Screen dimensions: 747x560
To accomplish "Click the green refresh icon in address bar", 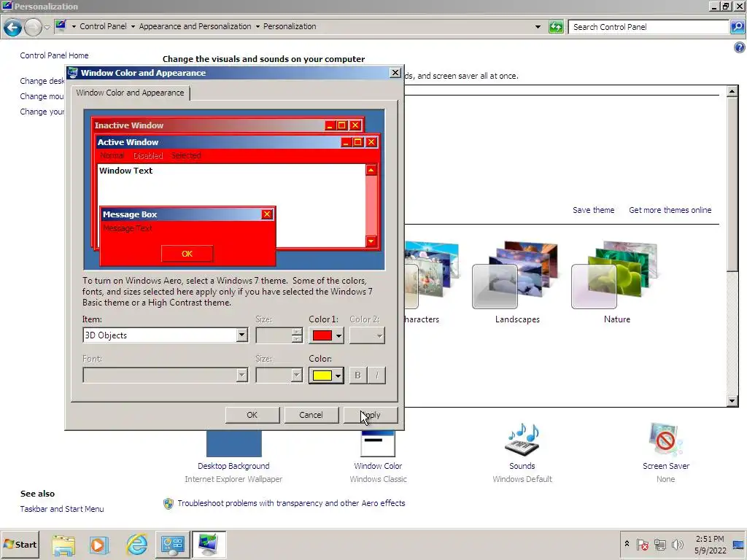I will tap(556, 27).
